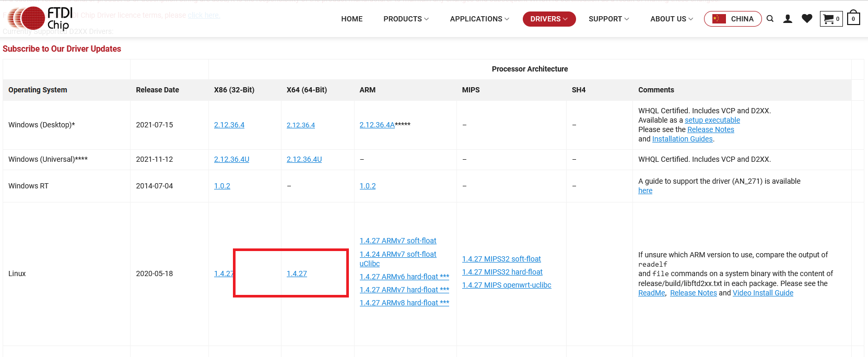This screenshot has width=868, height=357.
Task: Download Windows RT ARM driver 1.0.2
Action: [368, 186]
